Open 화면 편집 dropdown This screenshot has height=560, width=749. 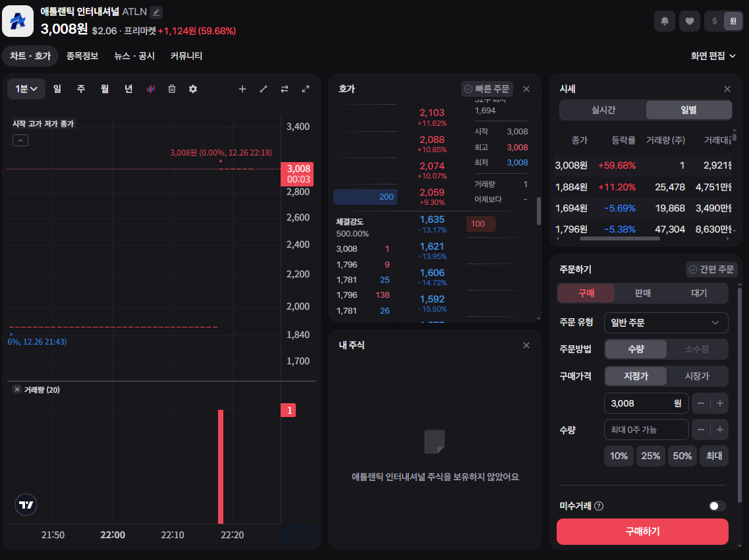point(713,56)
